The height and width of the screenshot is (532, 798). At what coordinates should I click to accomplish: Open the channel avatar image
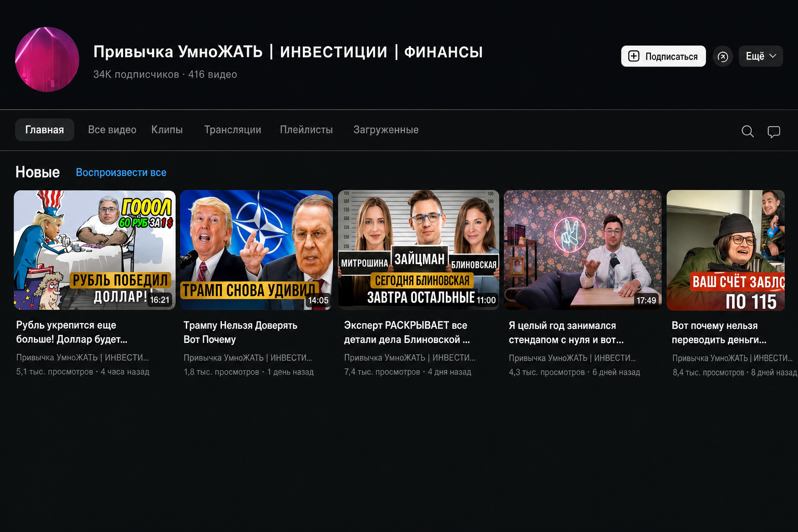pos(47,59)
